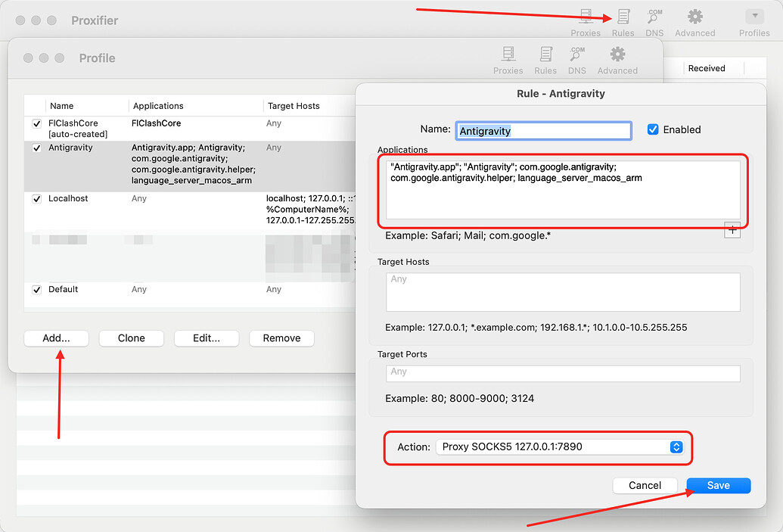
Task: Toggle the Antigravity rule checkbox
Action: click(36, 148)
